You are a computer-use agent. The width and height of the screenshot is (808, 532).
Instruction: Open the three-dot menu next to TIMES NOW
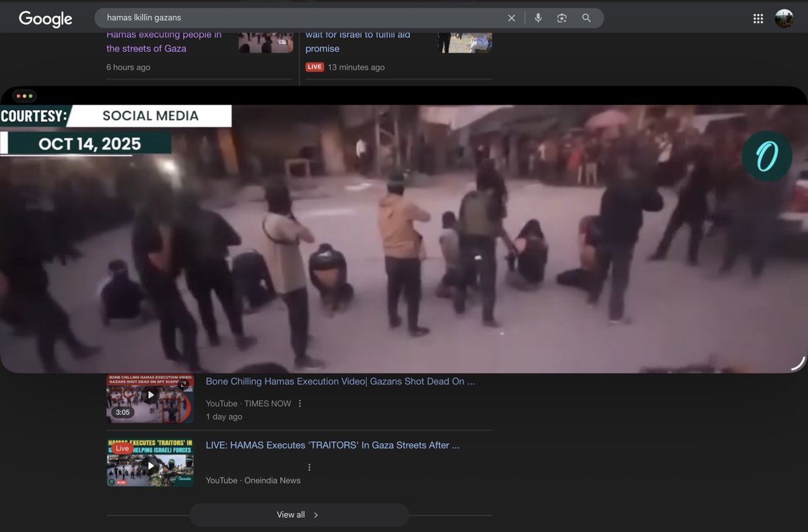point(300,403)
